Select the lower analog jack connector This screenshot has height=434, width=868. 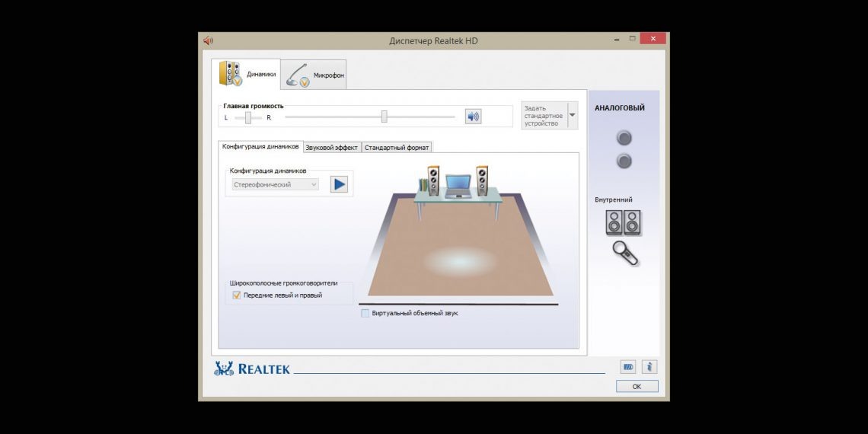(624, 161)
